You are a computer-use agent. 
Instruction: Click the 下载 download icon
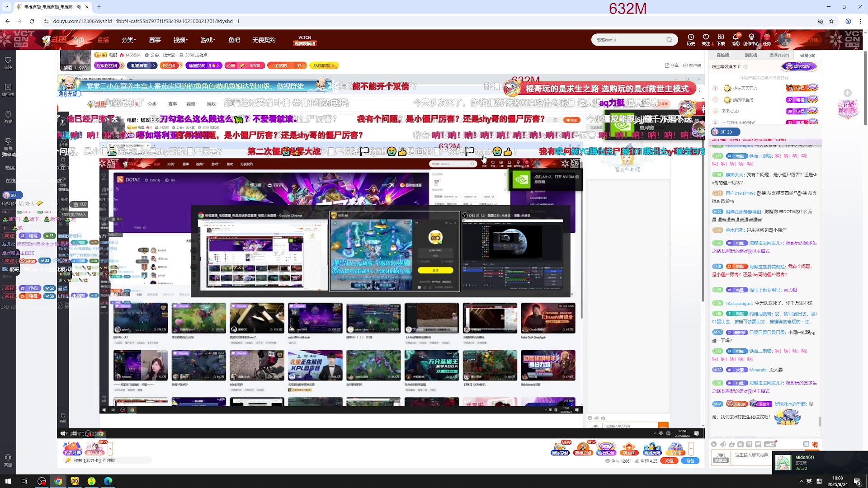(721, 39)
